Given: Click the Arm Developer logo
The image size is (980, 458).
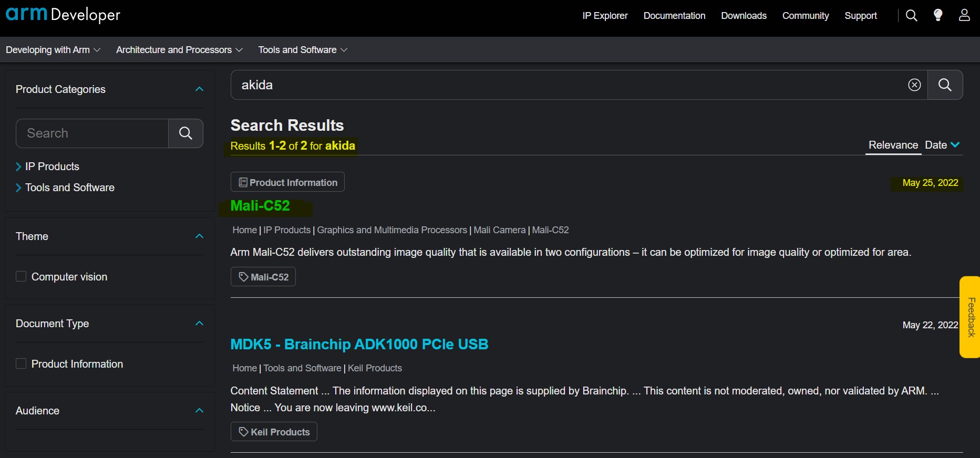Looking at the screenshot, I should click(63, 15).
